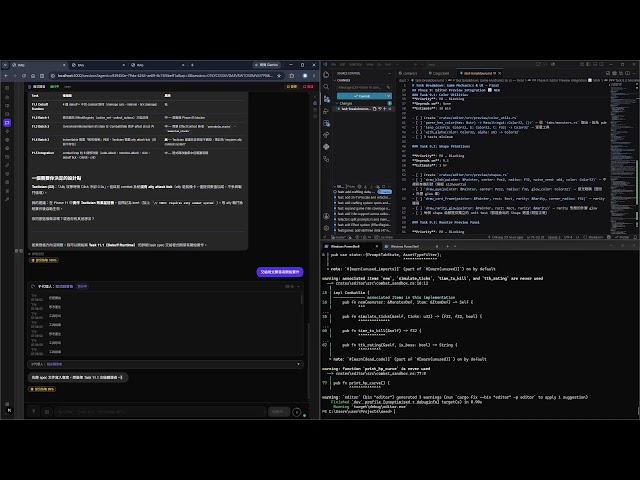
Task: Click the blue Commit button
Action: [x=361, y=96]
